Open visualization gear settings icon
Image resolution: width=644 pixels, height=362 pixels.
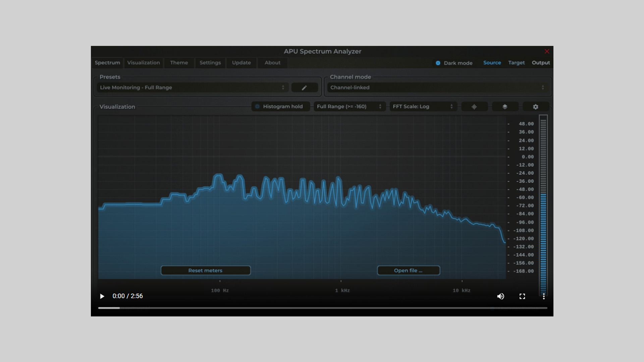pos(536,107)
